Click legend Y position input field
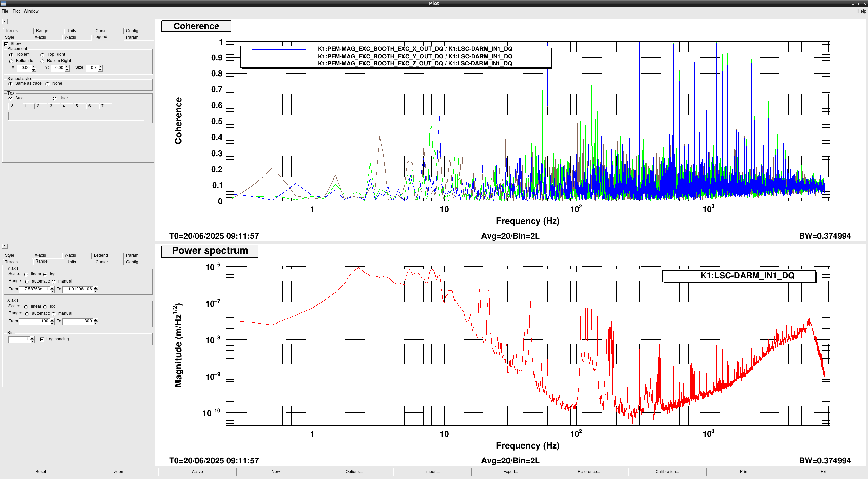The image size is (868, 479). coord(58,68)
